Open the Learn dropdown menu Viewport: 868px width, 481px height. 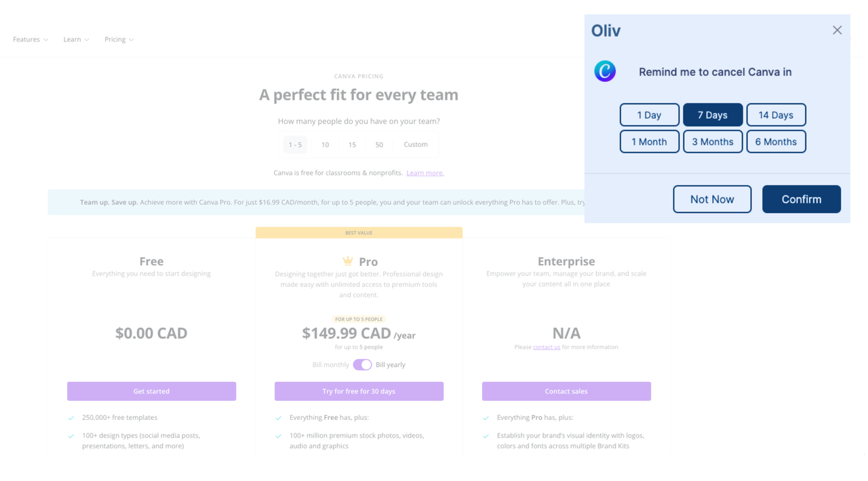(76, 39)
